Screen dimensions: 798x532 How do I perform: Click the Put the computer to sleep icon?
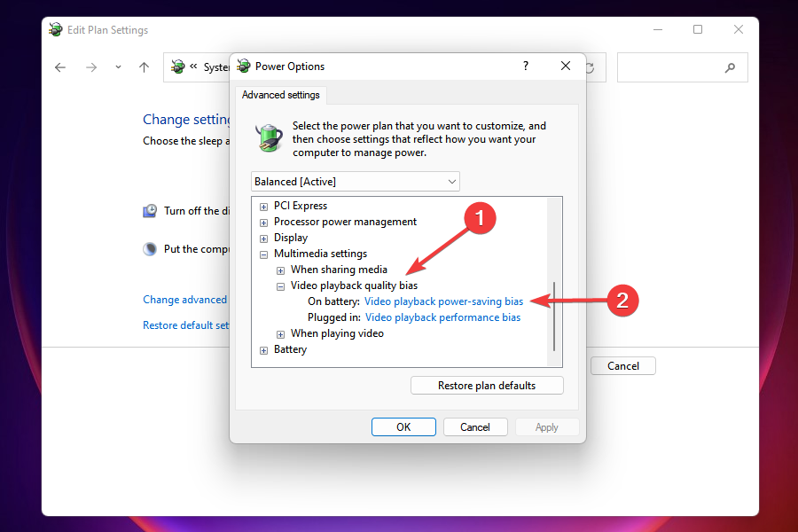pos(150,249)
